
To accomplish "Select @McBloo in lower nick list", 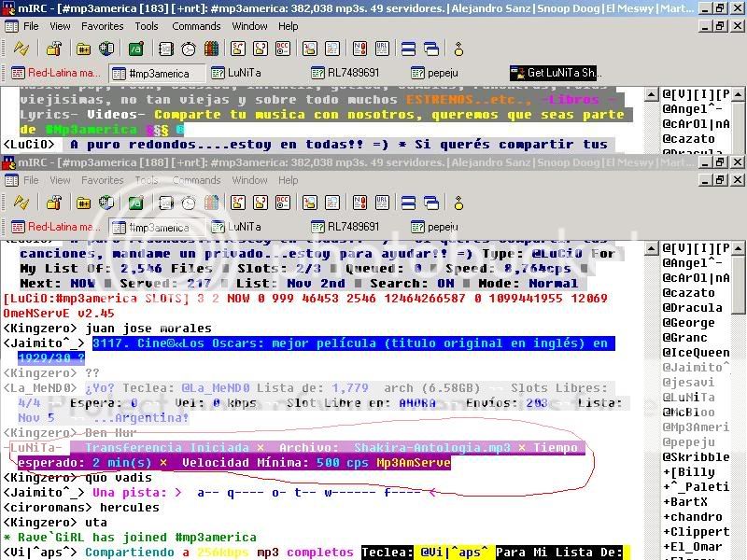I will pos(689,412).
